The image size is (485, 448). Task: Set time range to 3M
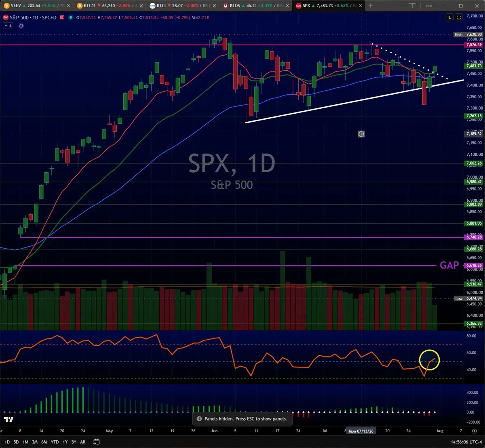point(35,442)
